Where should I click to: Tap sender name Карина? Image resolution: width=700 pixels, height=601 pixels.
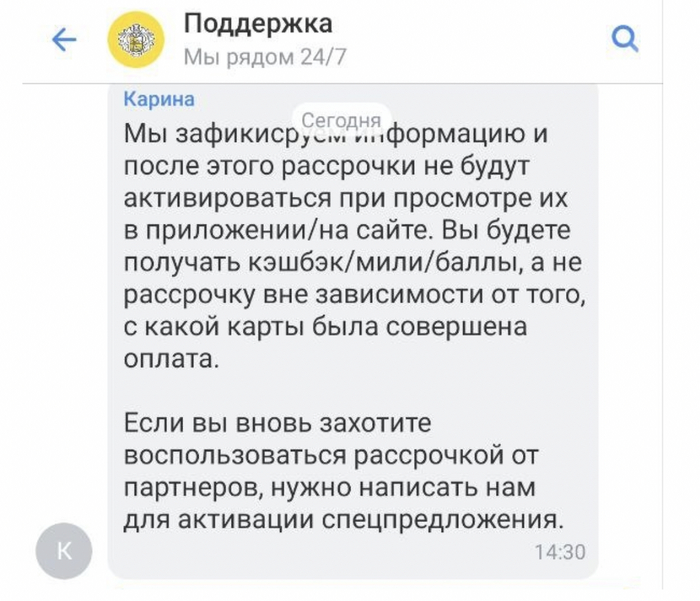pos(158,99)
